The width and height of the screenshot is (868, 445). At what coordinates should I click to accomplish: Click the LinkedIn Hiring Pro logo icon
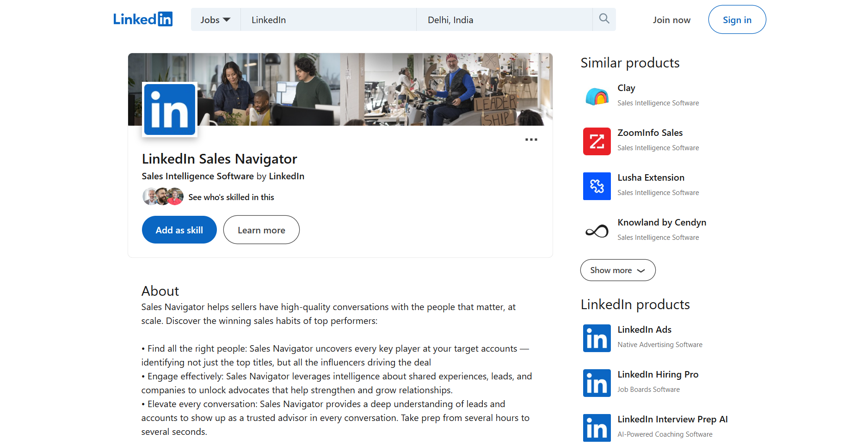[x=597, y=383]
